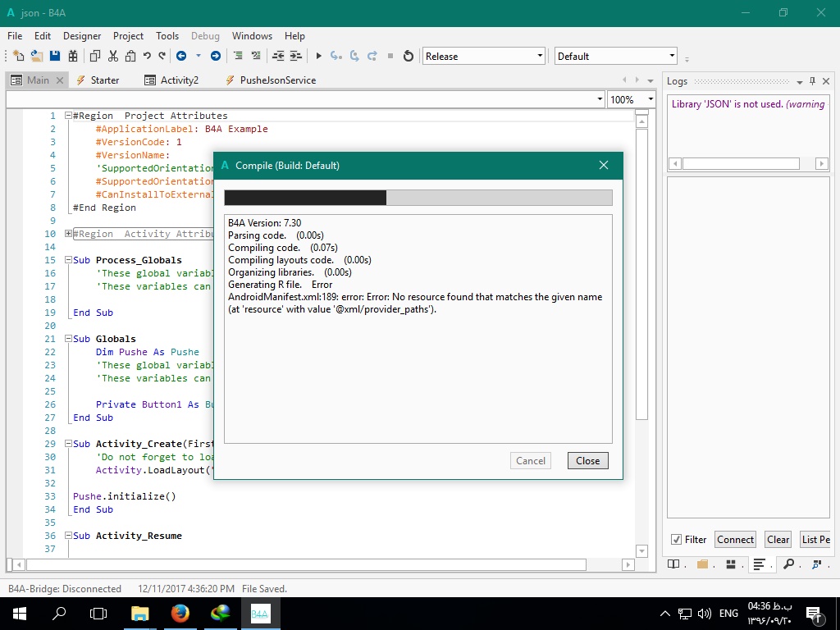Click the Cut scissors icon
Image resolution: width=840 pixels, height=630 pixels.
tap(112, 56)
